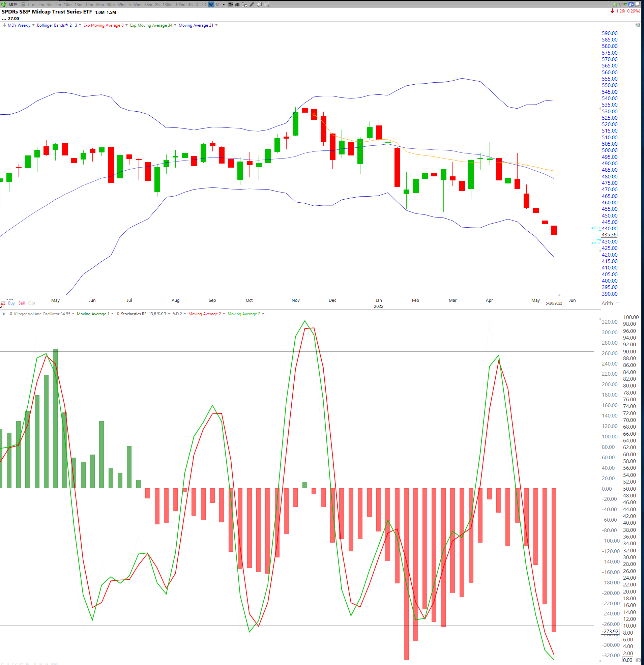Click the notes/annotation icon

tap(231, 4)
